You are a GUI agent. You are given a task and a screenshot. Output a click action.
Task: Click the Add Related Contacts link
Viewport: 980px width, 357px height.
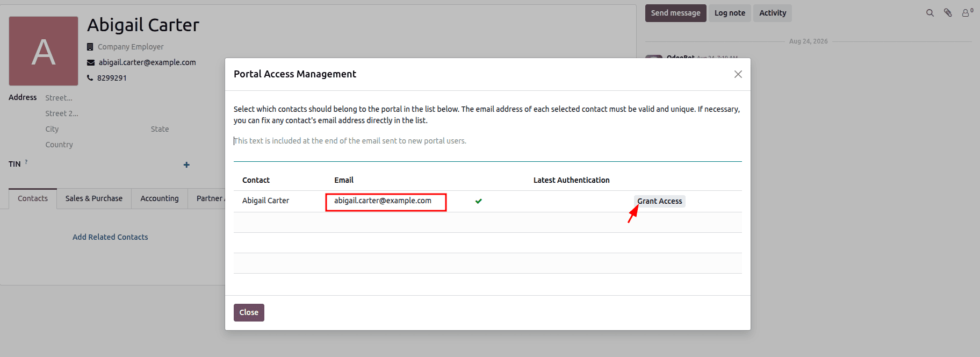point(110,237)
